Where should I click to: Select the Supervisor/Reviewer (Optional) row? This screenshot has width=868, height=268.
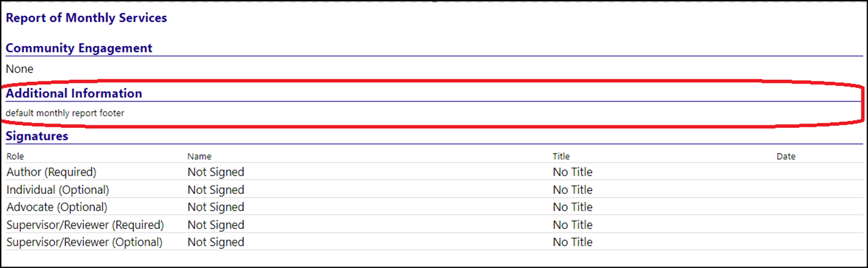pos(434,242)
